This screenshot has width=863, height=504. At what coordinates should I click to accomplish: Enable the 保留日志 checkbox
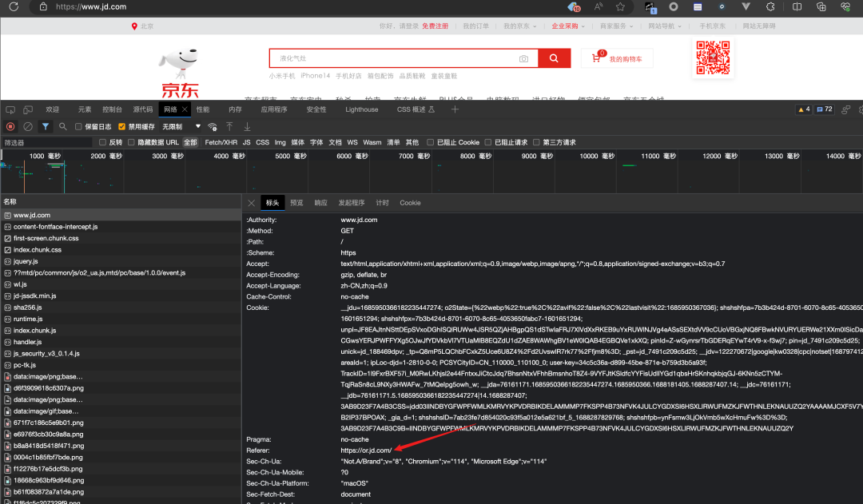coord(78,126)
